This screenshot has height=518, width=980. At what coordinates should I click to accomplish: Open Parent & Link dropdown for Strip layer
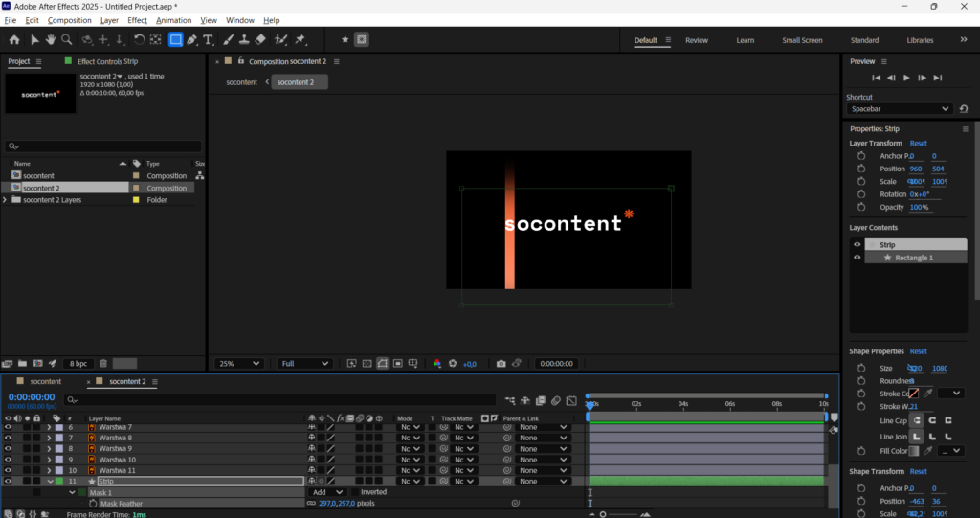[543, 481]
